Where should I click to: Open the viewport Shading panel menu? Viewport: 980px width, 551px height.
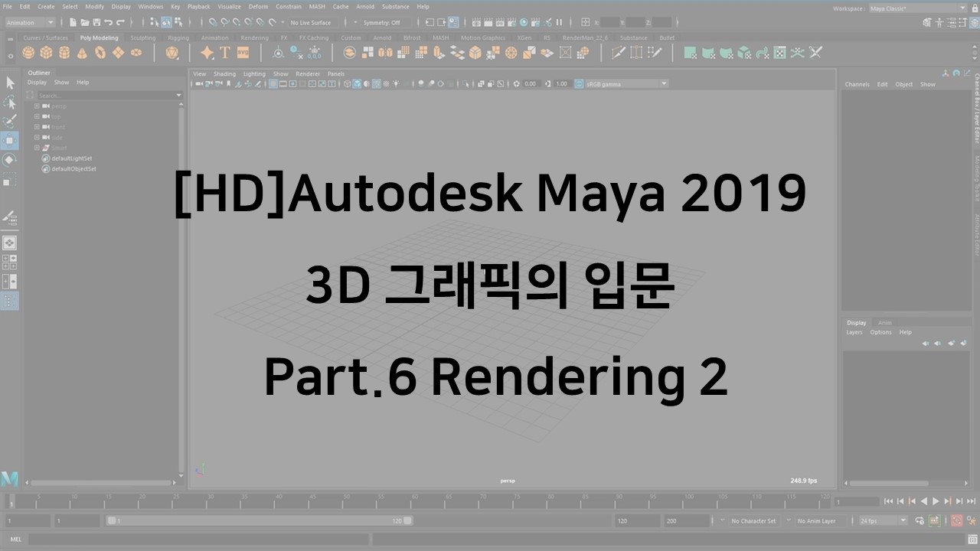[x=224, y=74]
